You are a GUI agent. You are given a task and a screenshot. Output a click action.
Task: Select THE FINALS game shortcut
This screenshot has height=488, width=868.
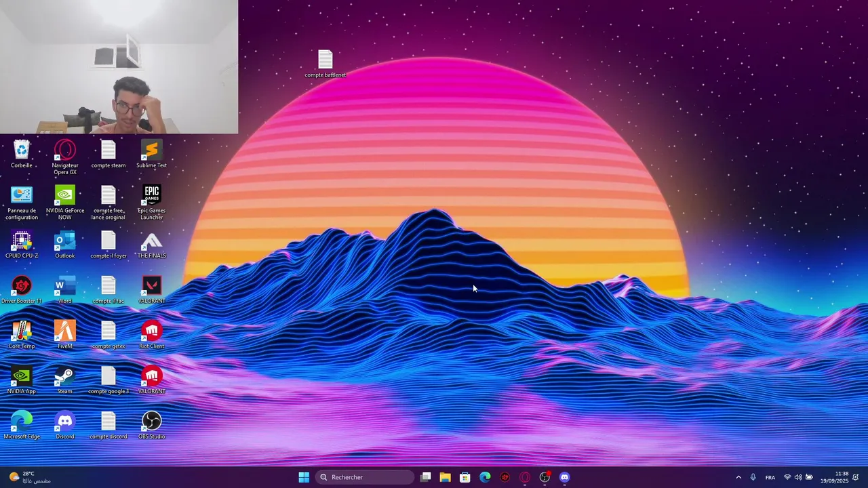[x=151, y=245]
